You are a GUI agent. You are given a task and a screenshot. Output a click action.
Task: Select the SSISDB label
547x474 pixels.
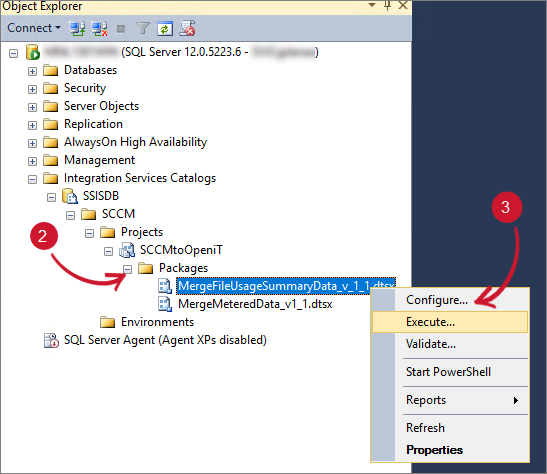[x=101, y=196]
